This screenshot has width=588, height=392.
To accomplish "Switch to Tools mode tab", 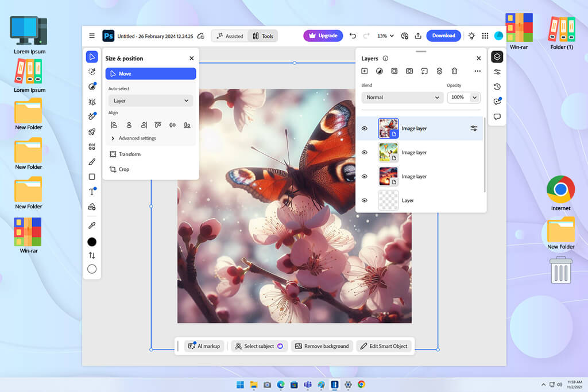I will 263,36.
